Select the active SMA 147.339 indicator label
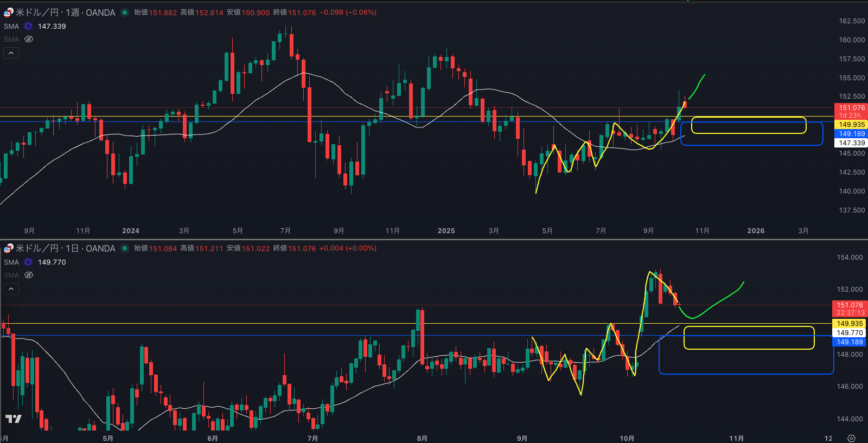Screen dimensions: 868x443 pyautogui.click(x=11, y=26)
